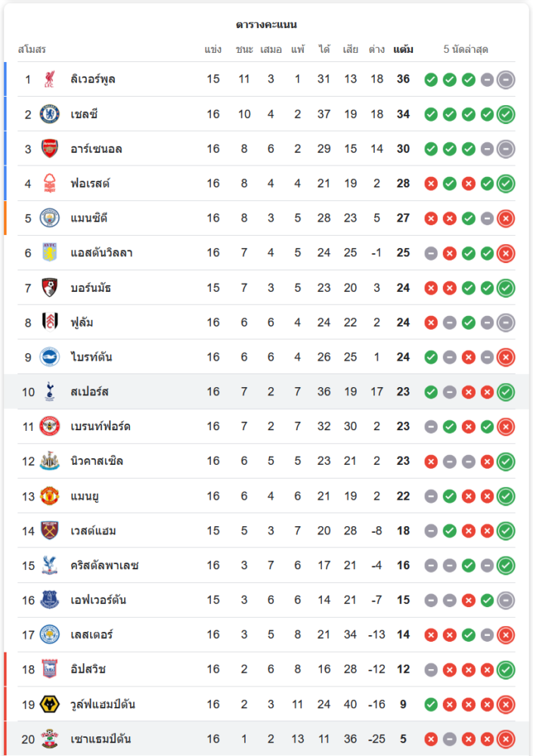Open the เซาแธมป์ตัน team link
The width and height of the screenshot is (533, 756).
[101, 739]
